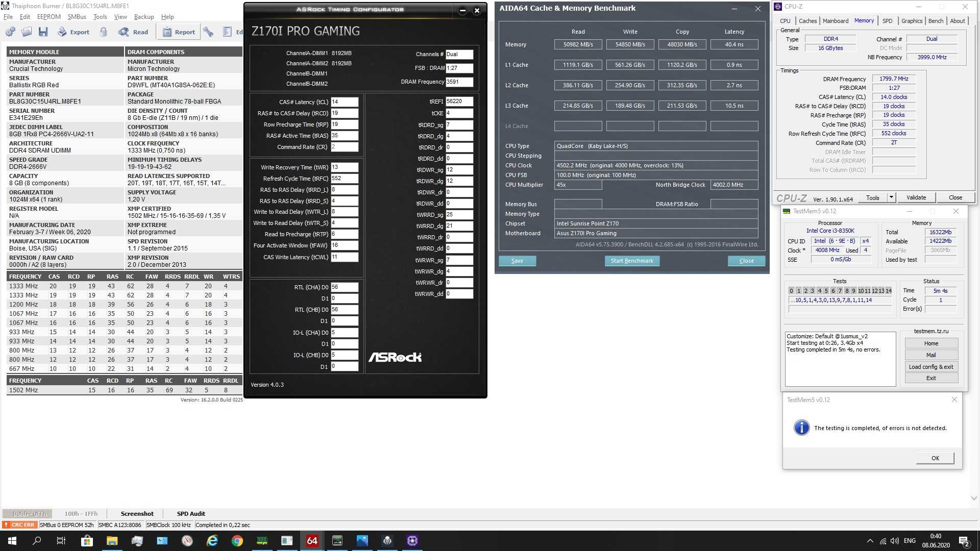Click the Home button in TestMem5
Image resolution: width=980 pixels, height=551 pixels.
click(931, 343)
